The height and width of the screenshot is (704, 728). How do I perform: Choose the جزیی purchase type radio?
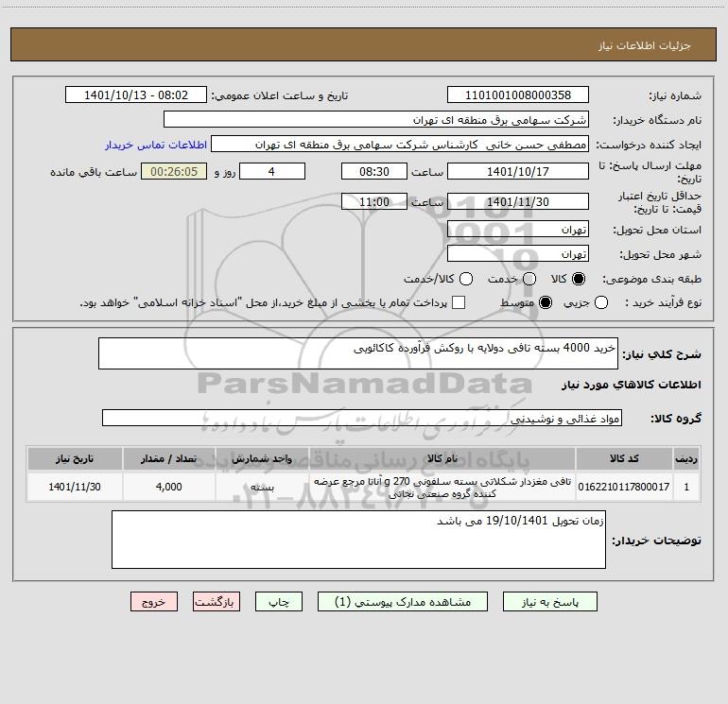601,302
